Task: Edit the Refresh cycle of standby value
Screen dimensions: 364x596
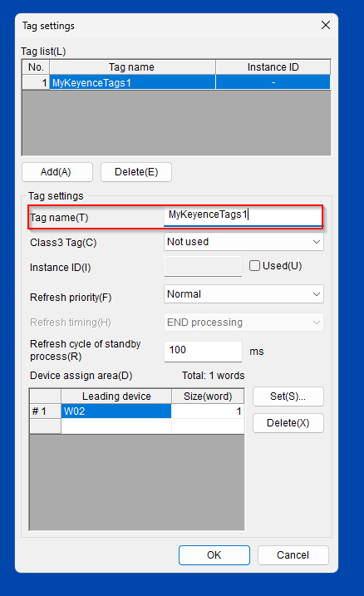Action: coord(203,352)
